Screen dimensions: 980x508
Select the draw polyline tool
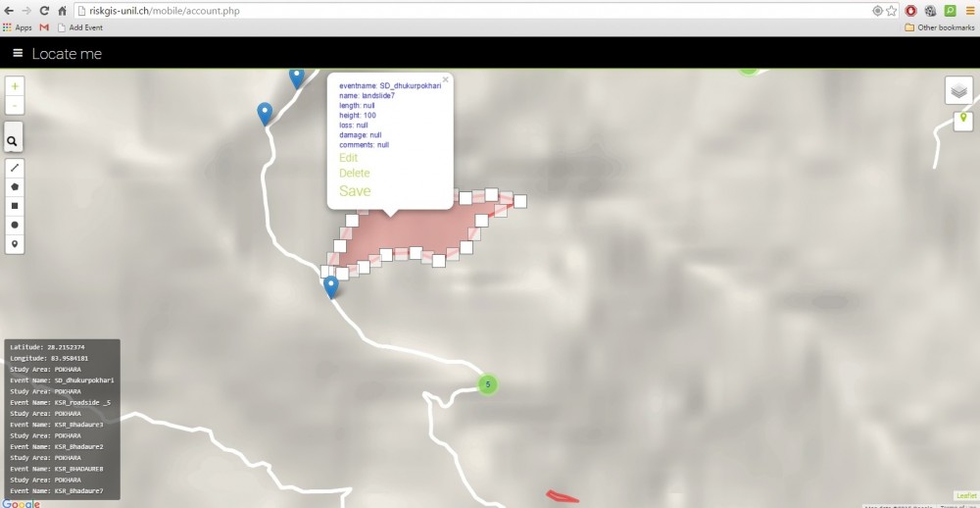(x=15, y=168)
